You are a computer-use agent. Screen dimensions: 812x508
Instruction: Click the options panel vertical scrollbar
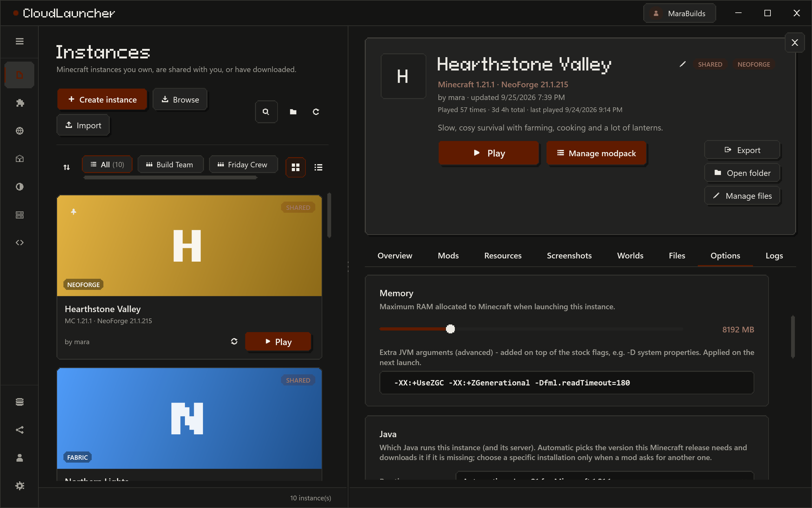point(793,337)
